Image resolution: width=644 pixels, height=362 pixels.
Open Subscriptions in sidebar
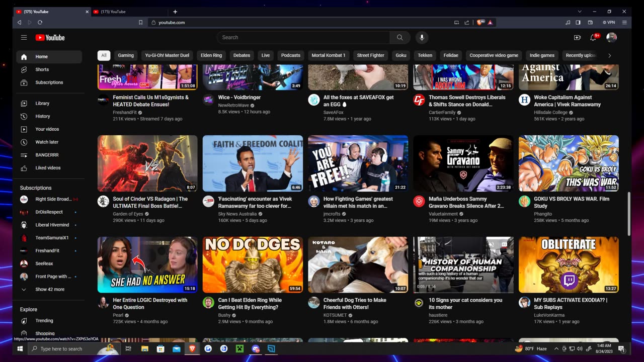click(x=49, y=82)
